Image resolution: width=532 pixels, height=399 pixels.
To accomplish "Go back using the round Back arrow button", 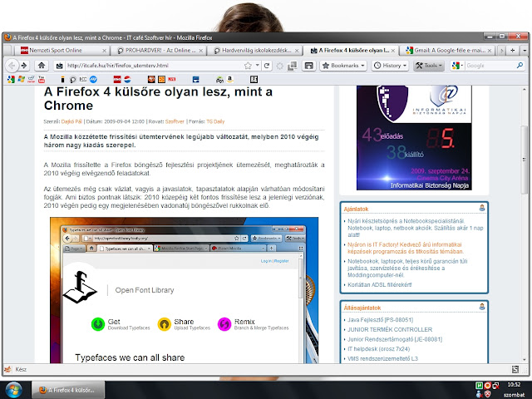I will click(12, 66).
